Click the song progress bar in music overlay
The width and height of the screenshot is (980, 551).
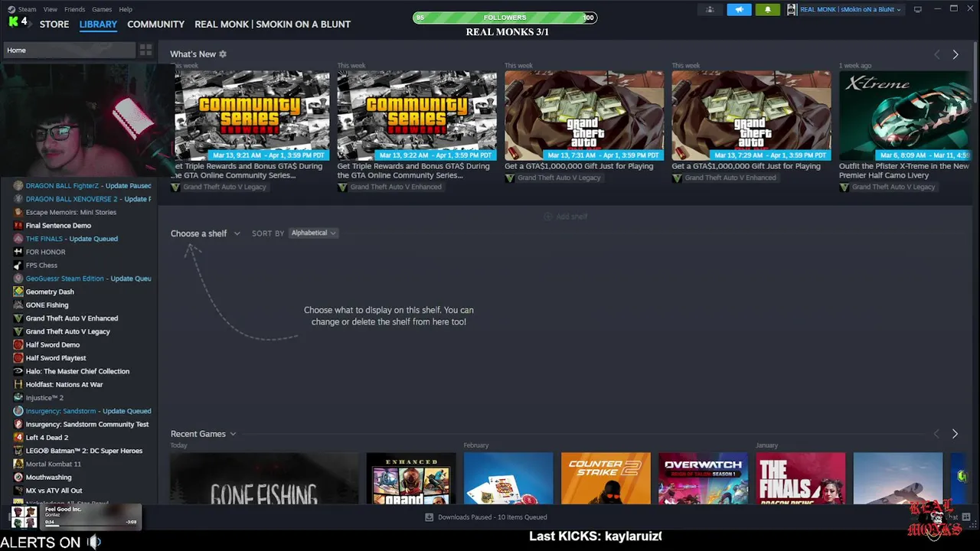[90, 527]
